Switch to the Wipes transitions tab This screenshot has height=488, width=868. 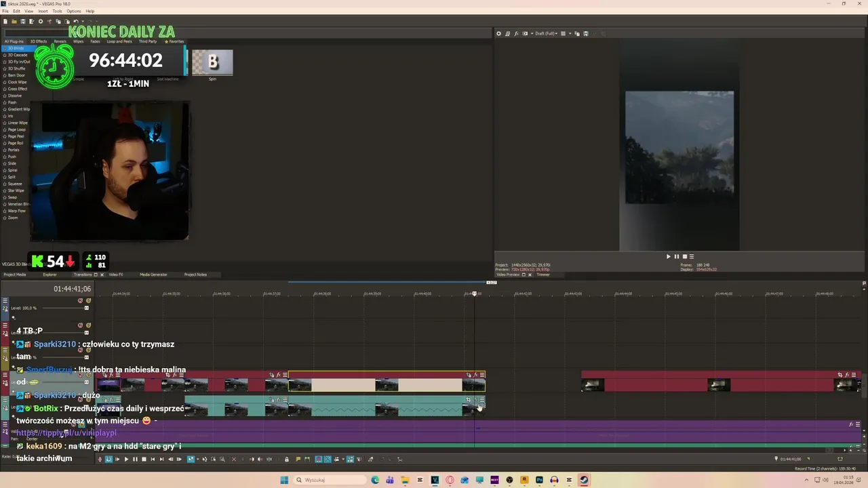tap(78, 41)
